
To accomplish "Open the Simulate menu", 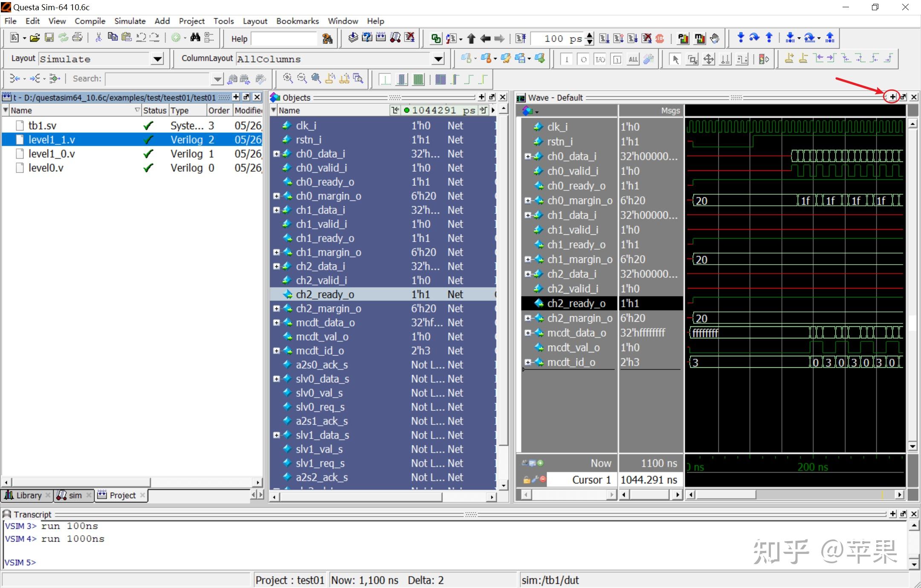I will 130,21.
